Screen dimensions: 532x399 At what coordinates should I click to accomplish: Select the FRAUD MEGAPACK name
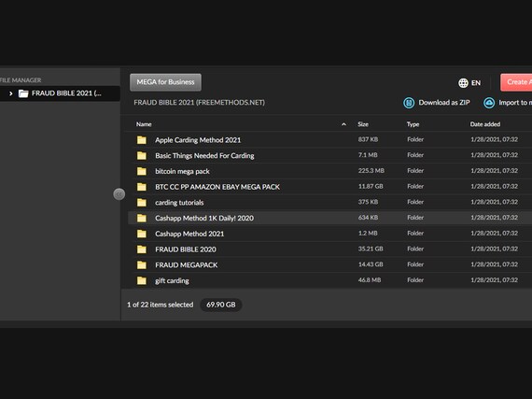(187, 264)
